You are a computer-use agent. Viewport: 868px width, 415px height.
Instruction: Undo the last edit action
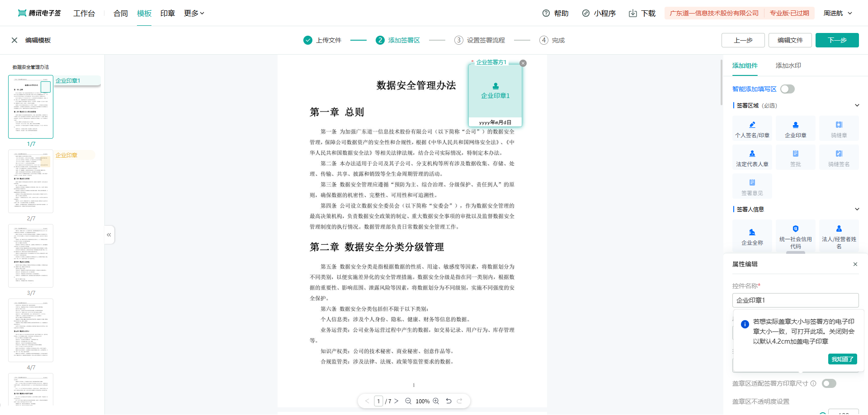click(448, 401)
